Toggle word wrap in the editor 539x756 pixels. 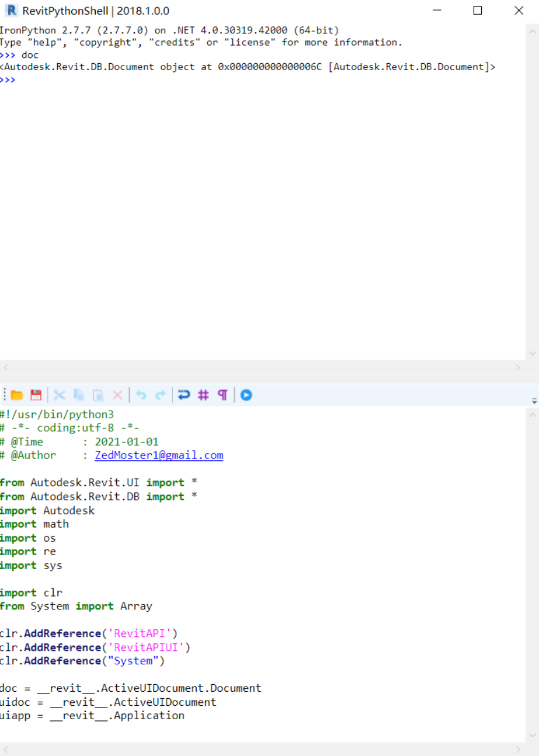click(x=183, y=395)
